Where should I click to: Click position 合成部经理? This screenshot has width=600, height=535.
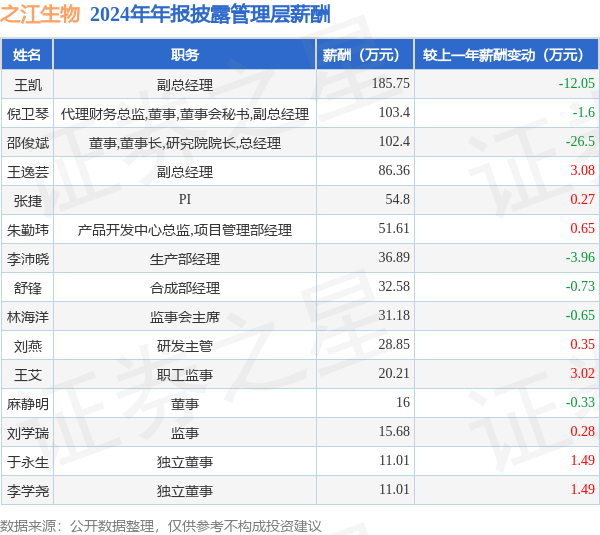(x=185, y=288)
